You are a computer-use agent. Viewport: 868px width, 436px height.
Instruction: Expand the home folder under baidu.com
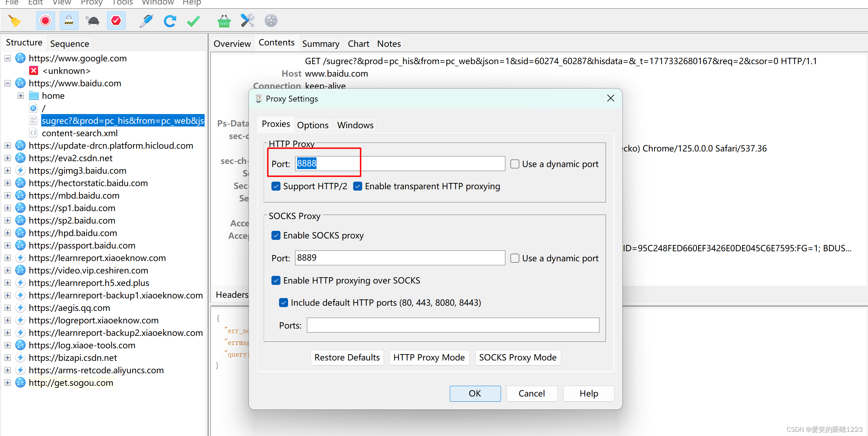coord(21,96)
